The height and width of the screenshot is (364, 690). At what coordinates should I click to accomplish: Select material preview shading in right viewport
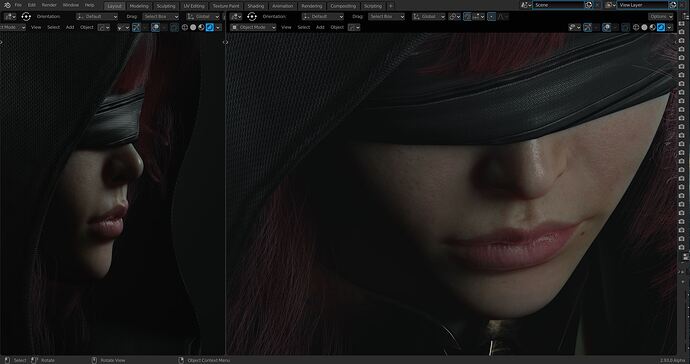click(653, 27)
